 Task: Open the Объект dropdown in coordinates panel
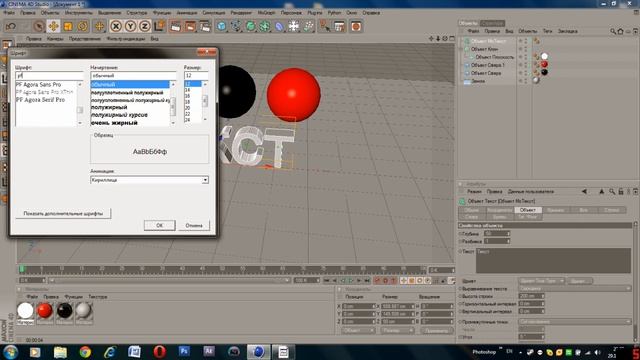pyautogui.click(x=358, y=330)
